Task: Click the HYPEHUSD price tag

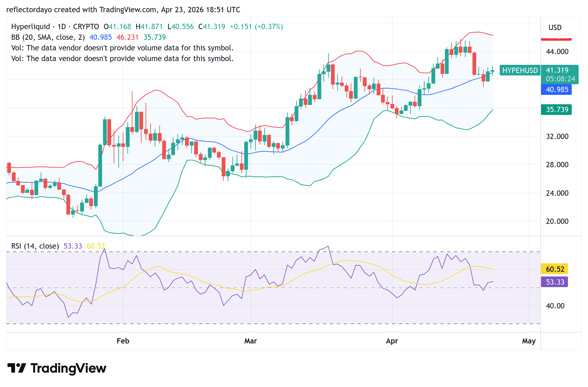Action: tap(520, 70)
